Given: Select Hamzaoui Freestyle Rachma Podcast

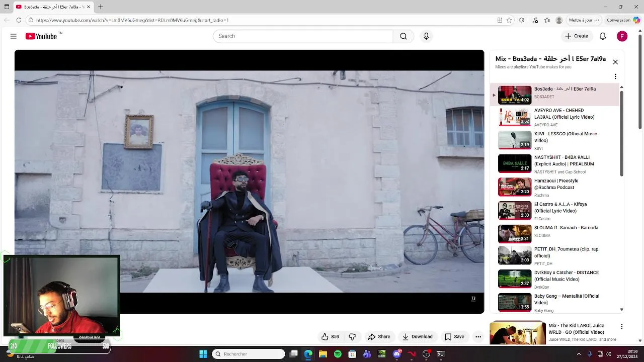Looking at the screenshot, I should pyautogui.click(x=555, y=188).
